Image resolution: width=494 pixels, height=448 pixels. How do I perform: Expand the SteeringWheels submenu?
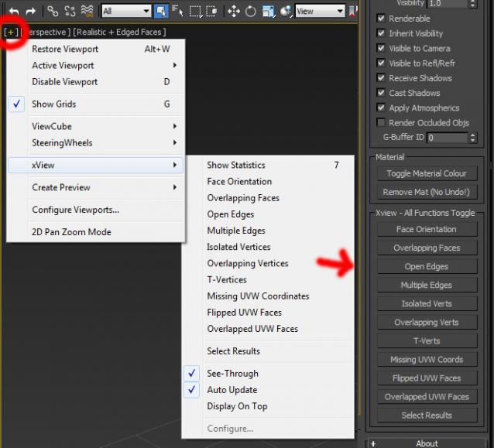tap(96, 143)
